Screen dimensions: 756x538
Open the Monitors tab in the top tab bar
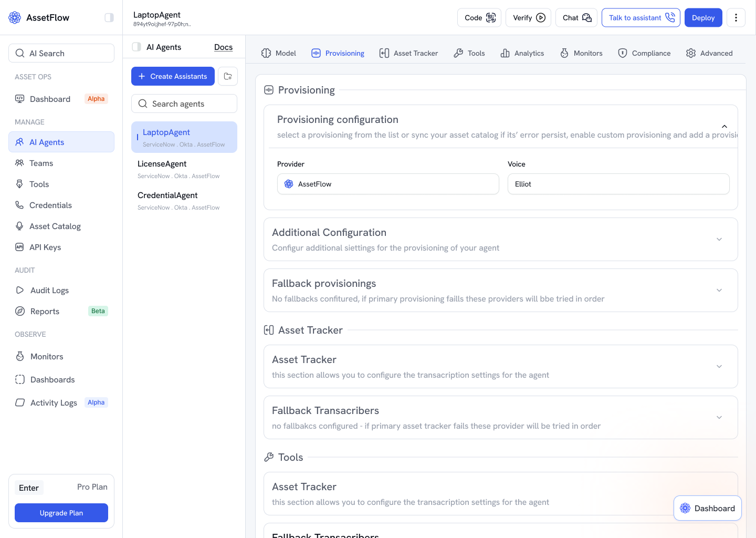point(581,53)
